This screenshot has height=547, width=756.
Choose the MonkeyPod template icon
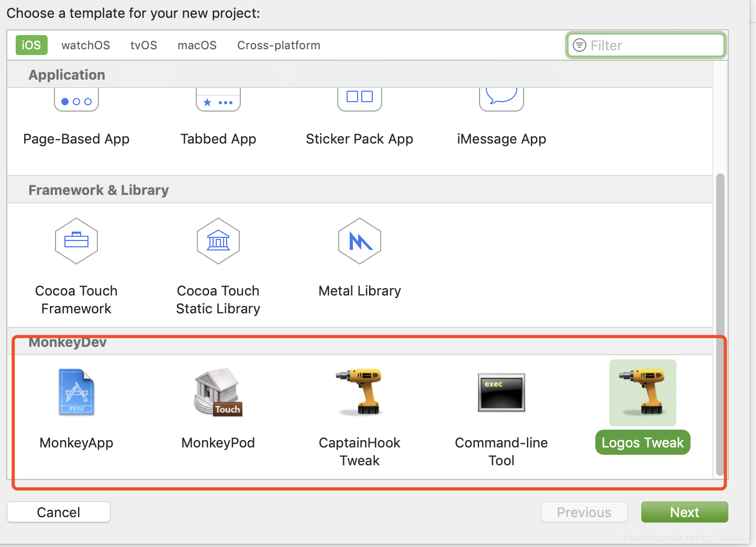click(x=218, y=392)
